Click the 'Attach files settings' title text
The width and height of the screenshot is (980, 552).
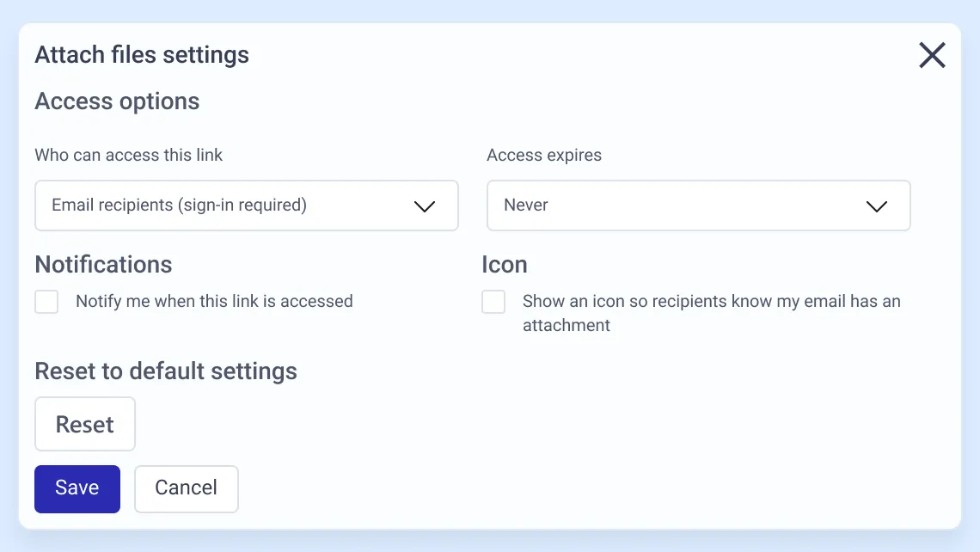pyautogui.click(x=142, y=55)
